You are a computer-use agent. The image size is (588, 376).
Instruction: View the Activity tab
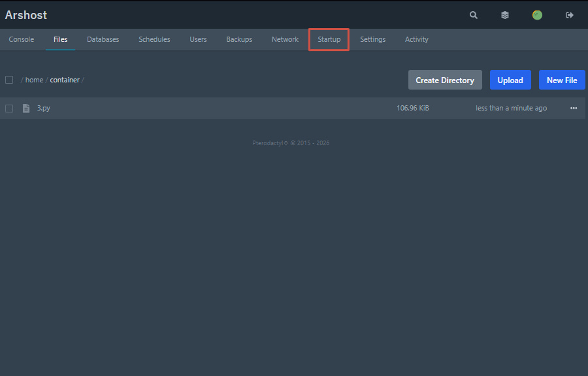[x=416, y=39]
